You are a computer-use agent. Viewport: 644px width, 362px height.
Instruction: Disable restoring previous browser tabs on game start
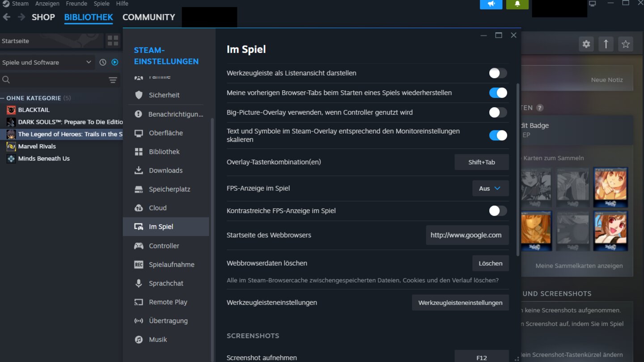[x=498, y=93]
